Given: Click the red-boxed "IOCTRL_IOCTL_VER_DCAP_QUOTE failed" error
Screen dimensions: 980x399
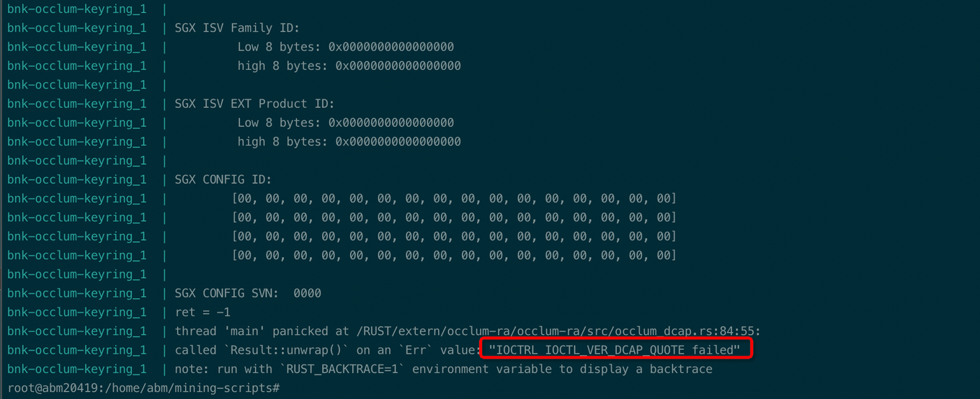Looking at the screenshot, I should [615, 350].
